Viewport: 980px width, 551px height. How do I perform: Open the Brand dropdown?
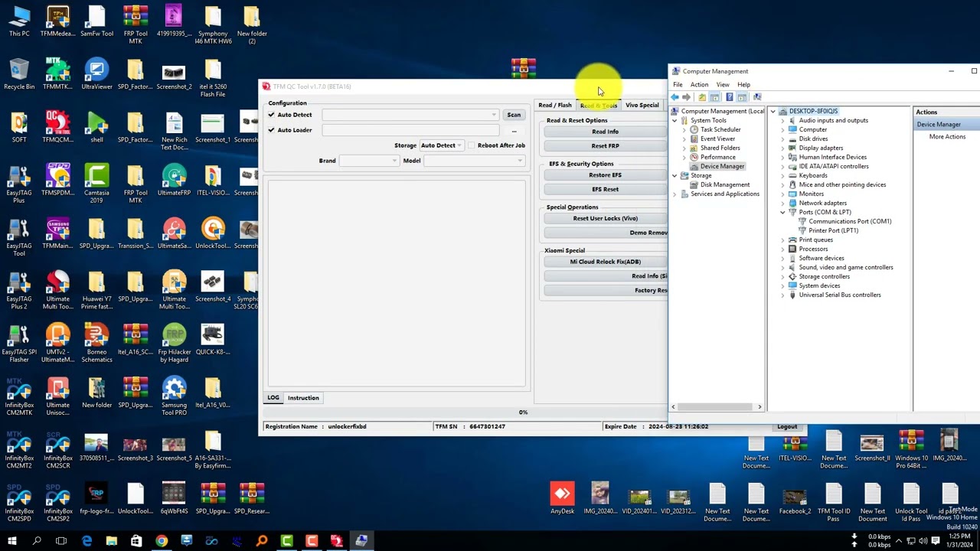click(x=369, y=161)
